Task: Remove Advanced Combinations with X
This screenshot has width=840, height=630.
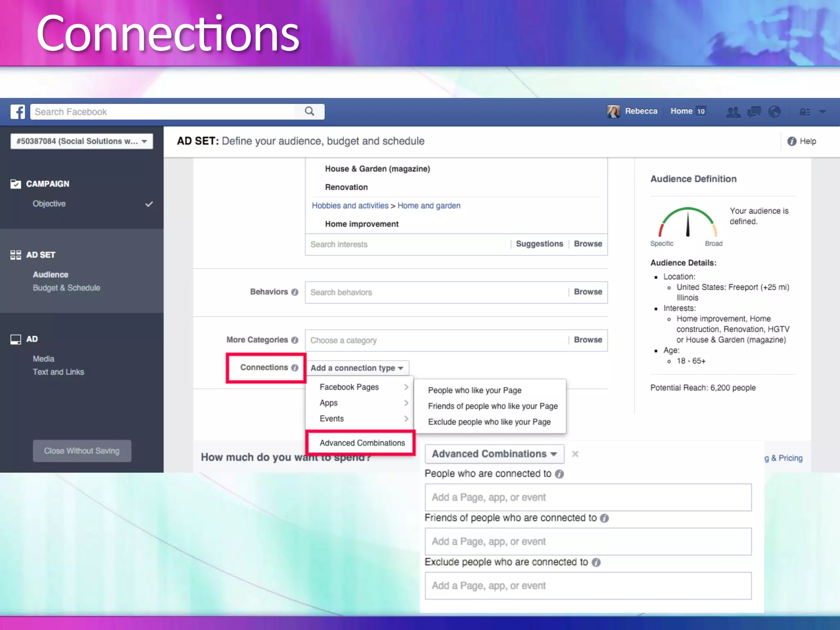Action: pos(575,454)
